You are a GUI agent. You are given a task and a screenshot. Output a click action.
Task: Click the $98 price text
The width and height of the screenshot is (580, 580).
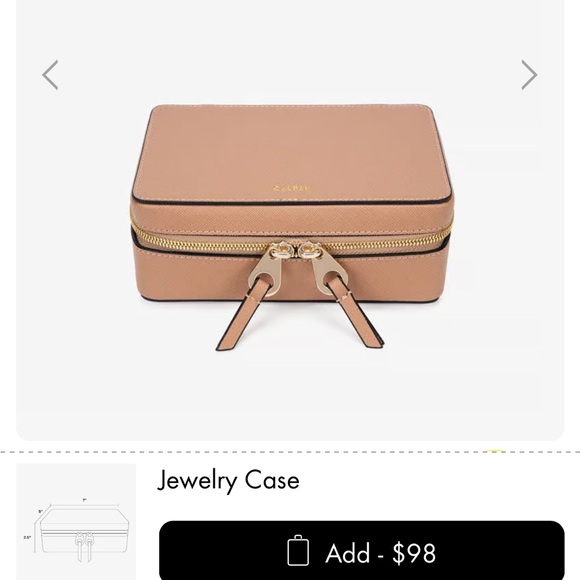click(x=414, y=553)
